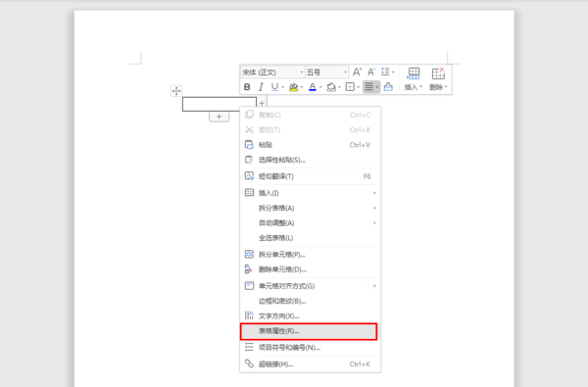Screen dimensions: 588x387
Task: Open the 插入 dropdown label in toolbar
Action: pyautogui.click(x=414, y=87)
